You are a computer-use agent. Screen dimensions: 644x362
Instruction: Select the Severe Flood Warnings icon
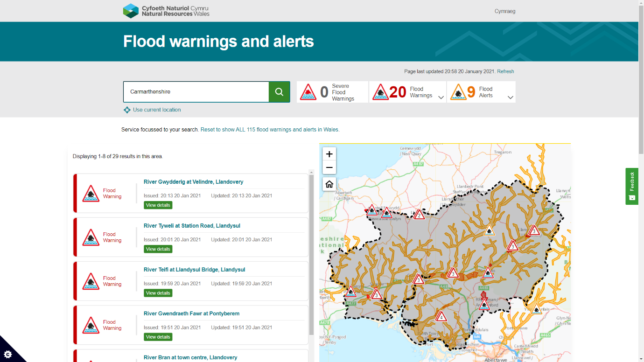(x=308, y=91)
